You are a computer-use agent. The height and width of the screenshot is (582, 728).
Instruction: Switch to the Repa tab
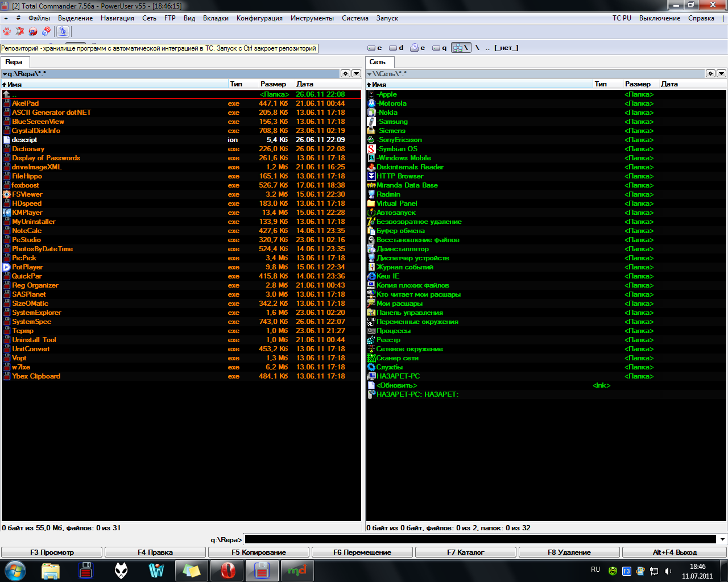tap(14, 62)
